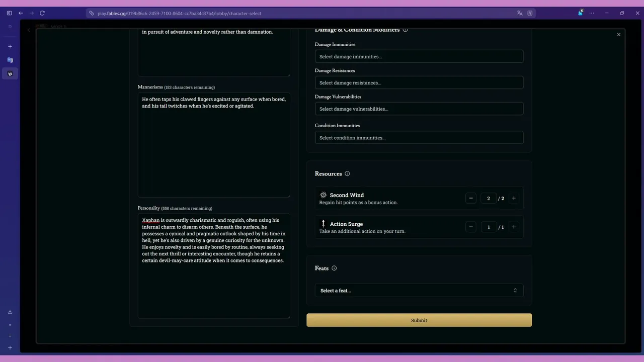
Task: Submit the character form
Action: pos(419,320)
